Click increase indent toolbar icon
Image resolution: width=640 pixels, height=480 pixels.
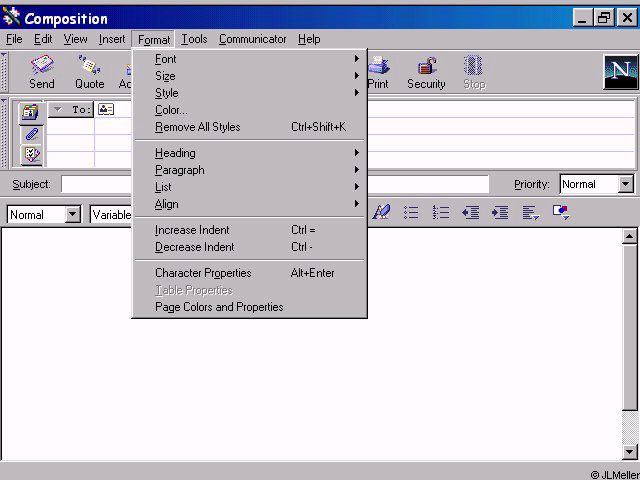(x=500, y=212)
